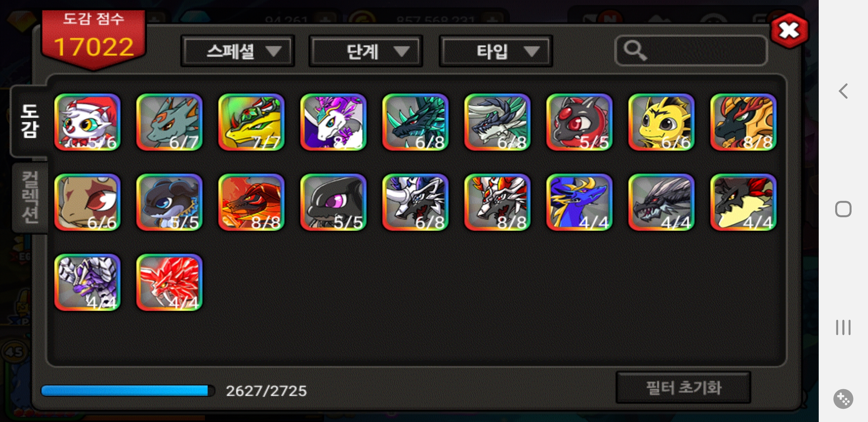Open the tan hamster-like dragon 6/6 entry
This screenshot has height=422, width=868.
tap(87, 202)
